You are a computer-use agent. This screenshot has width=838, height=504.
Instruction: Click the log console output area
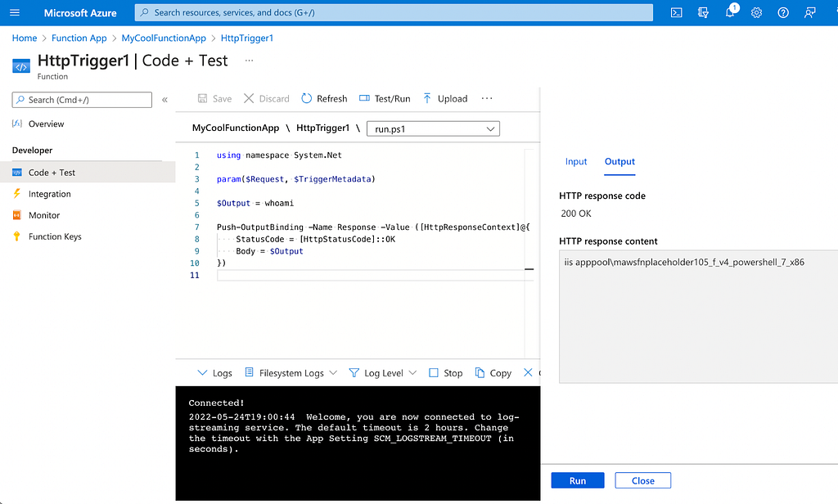pyautogui.click(x=358, y=443)
